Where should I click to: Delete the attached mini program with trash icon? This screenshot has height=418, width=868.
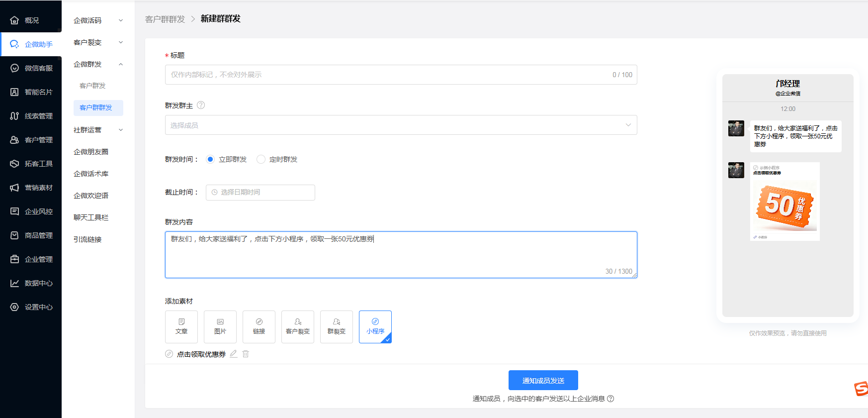click(246, 354)
